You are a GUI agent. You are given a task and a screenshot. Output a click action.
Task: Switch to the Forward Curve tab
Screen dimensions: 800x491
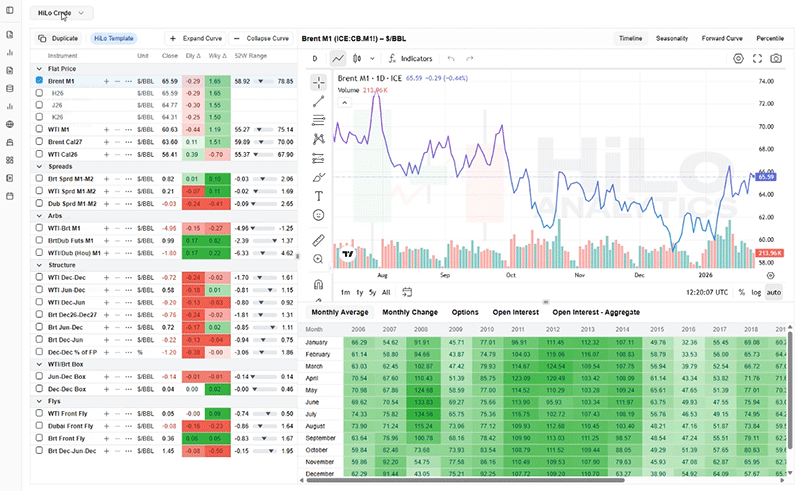(x=722, y=38)
